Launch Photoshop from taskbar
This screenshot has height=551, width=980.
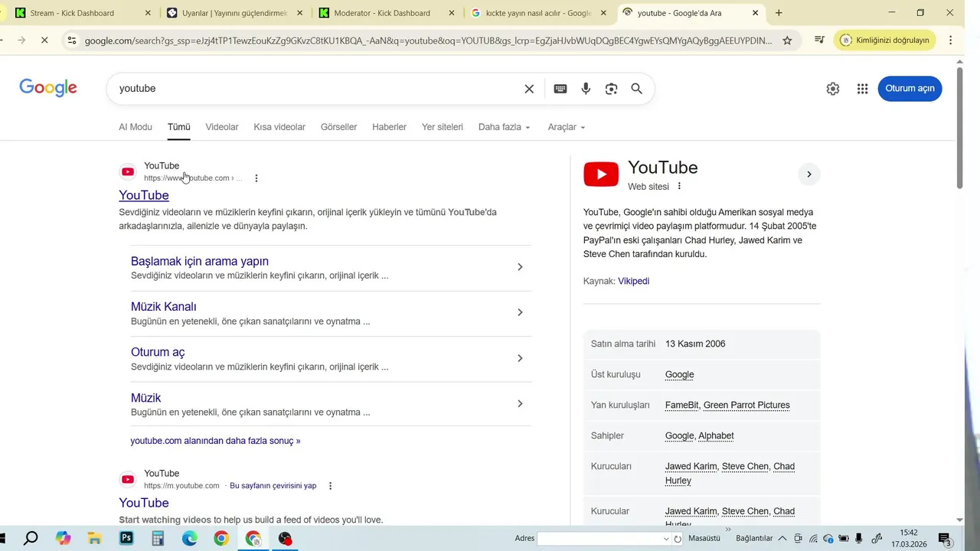[126, 539]
